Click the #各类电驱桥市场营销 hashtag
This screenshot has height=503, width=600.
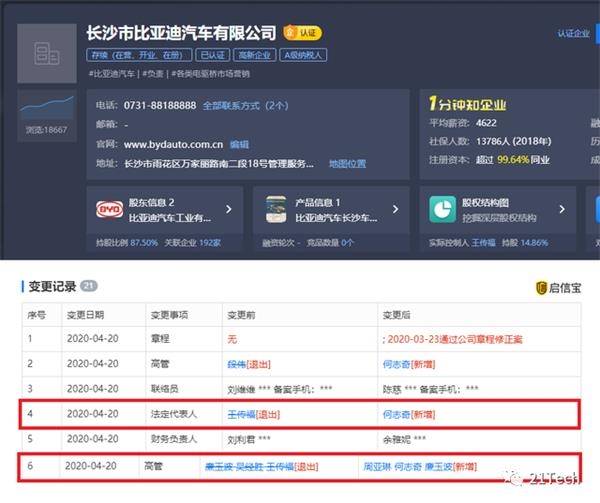[210, 74]
